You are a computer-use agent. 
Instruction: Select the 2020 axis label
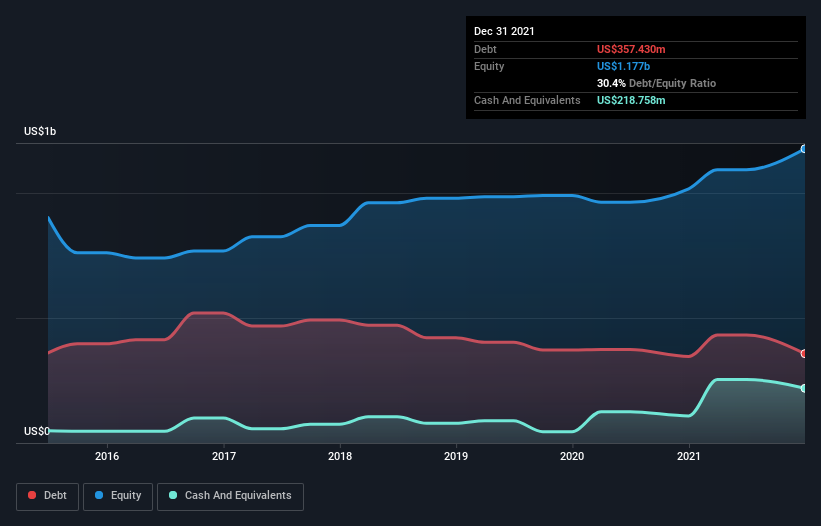point(572,456)
